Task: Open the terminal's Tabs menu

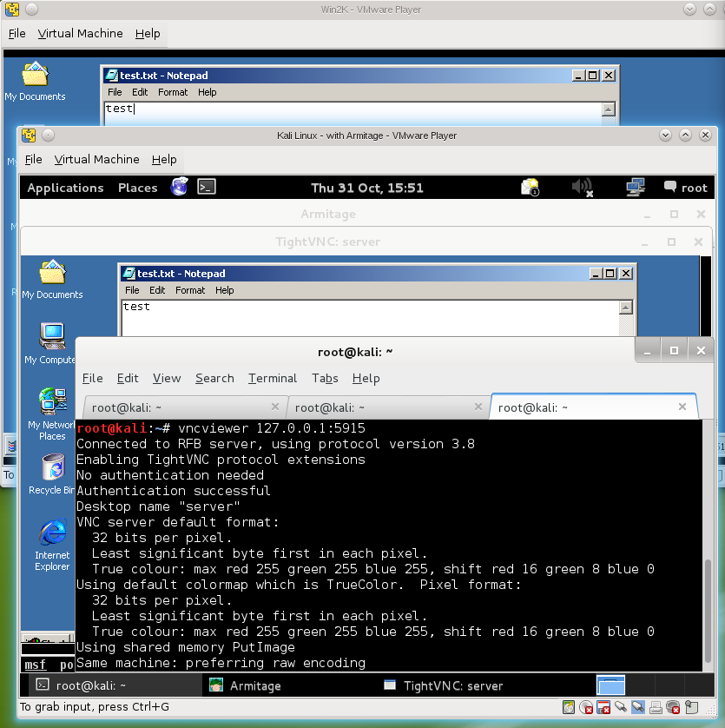Action: tap(325, 378)
